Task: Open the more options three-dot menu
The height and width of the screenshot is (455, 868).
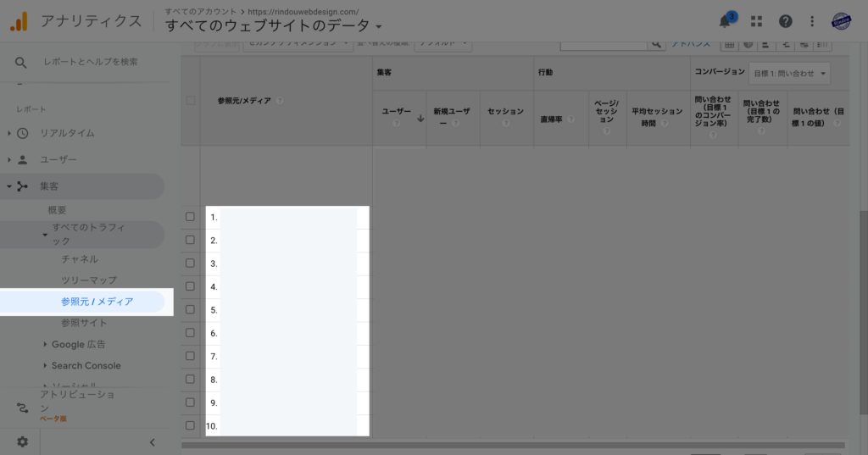Action: (x=812, y=21)
